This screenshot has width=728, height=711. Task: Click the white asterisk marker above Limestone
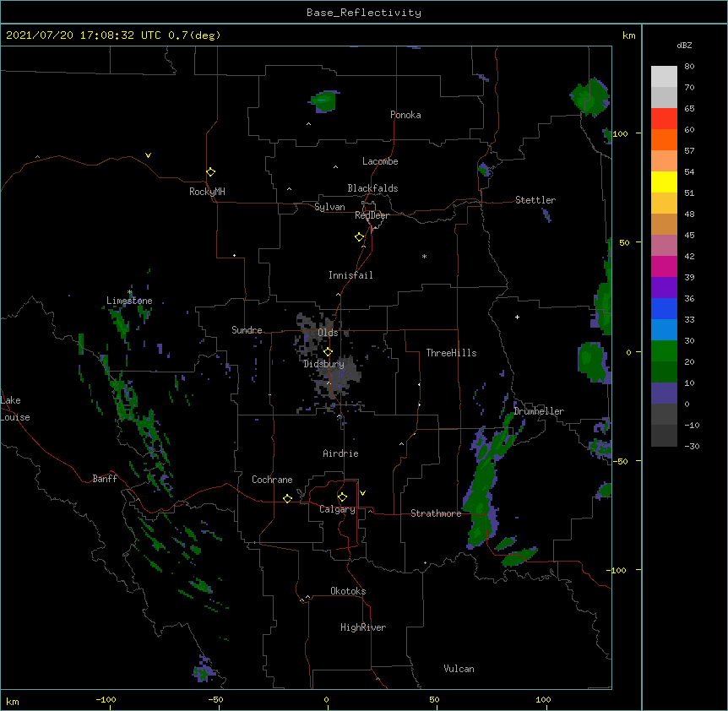coord(129,292)
